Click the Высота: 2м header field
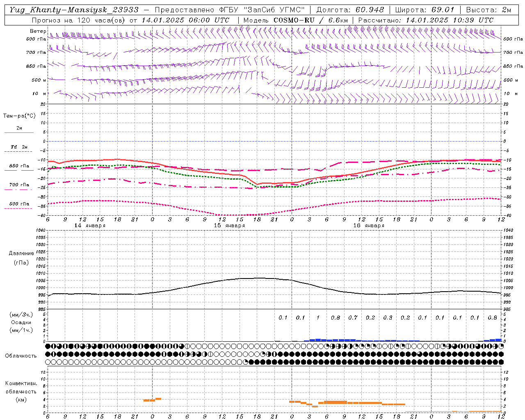Screen dimensions: 525x420 488,10
